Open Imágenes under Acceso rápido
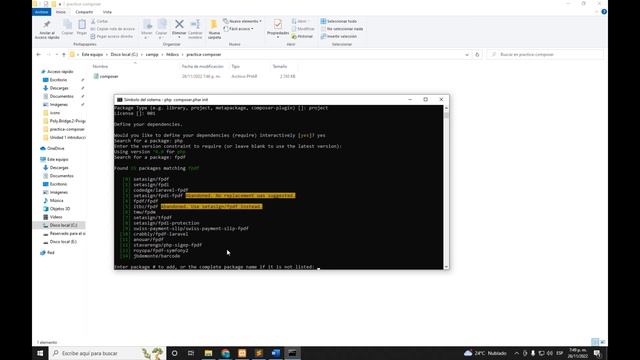The height and width of the screenshot is (360, 640). [x=58, y=104]
